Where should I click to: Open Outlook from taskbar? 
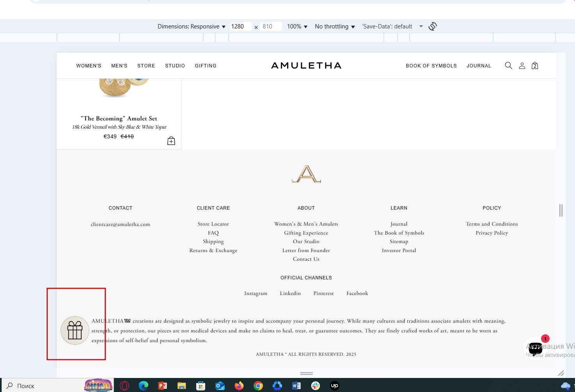[x=220, y=386]
